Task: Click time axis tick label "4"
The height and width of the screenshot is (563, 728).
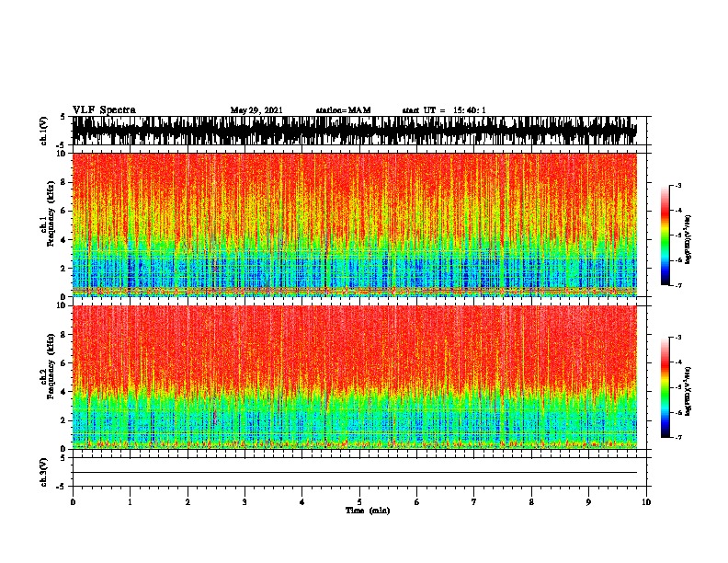Action: coord(302,502)
